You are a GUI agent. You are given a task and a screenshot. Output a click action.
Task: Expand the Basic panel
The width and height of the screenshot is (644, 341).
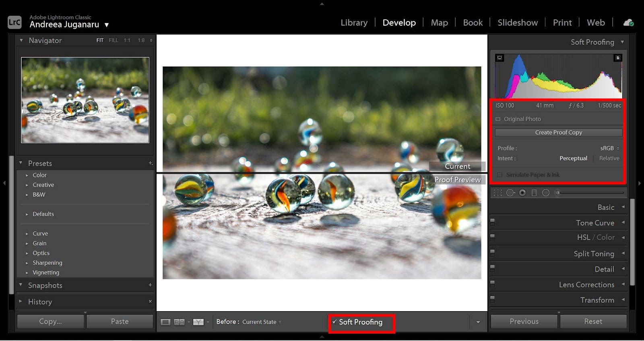pos(623,207)
